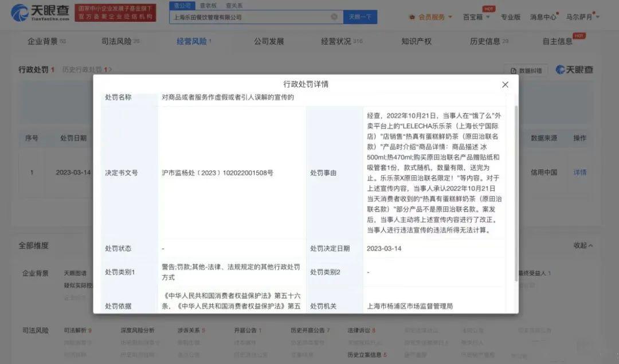This screenshot has height=364, width=619.
Task: Open the 百宝箱 dropdown menu
Action: click(476, 17)
